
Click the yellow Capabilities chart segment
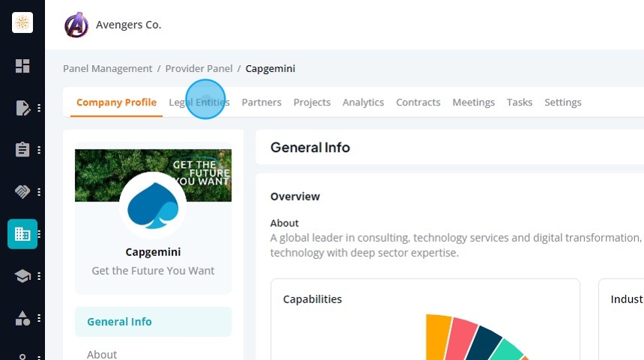pos(438,338)
